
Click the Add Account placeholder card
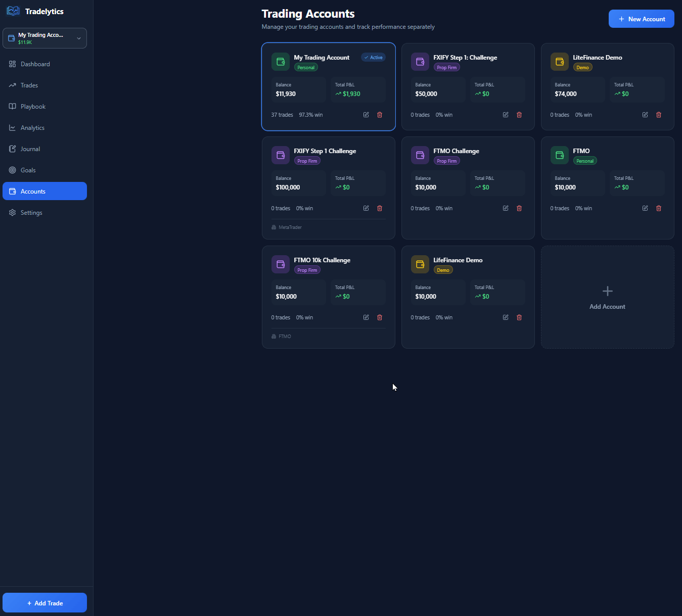click(607, 297)
